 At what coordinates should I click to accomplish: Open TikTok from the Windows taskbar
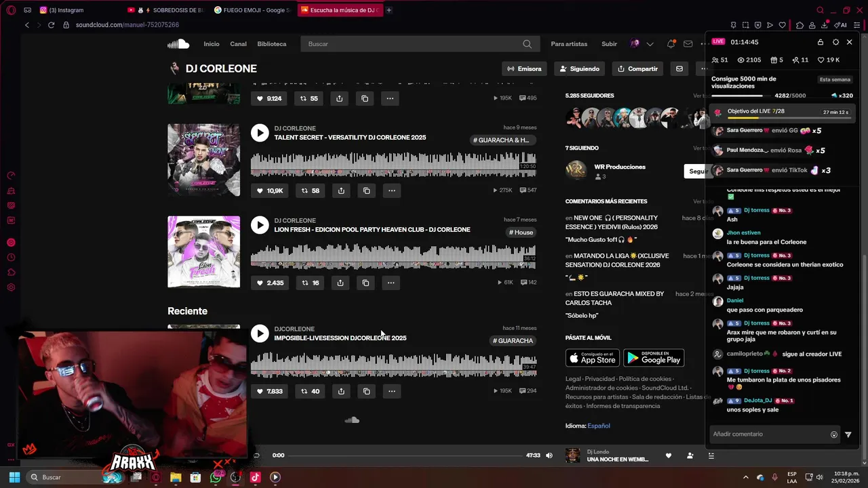point(255,477)
